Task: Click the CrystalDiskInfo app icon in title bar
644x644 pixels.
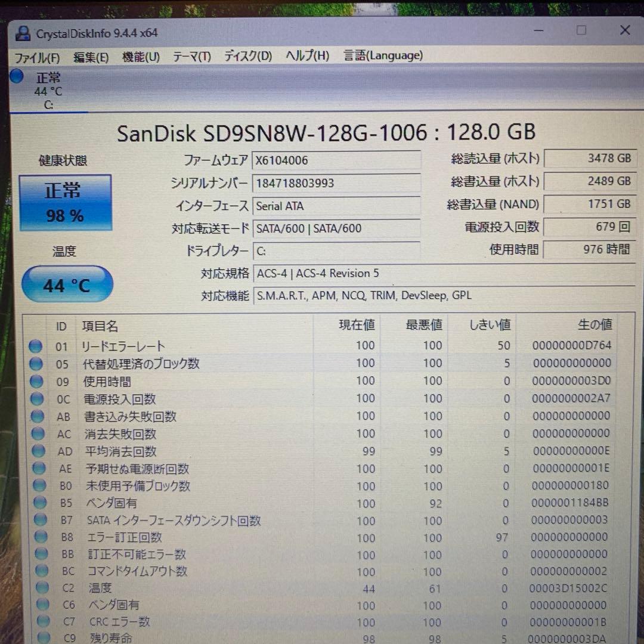Action: pos(23,33)
